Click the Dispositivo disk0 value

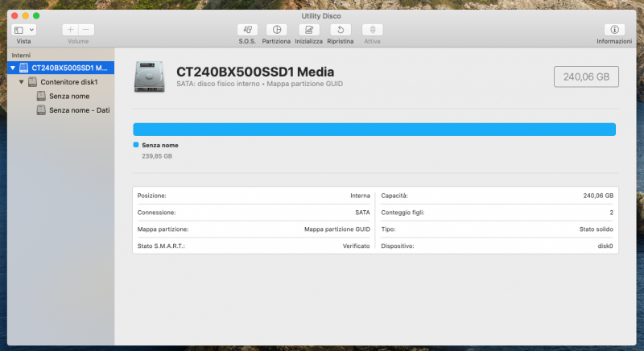pyautogui.click(x=605, y=246)
